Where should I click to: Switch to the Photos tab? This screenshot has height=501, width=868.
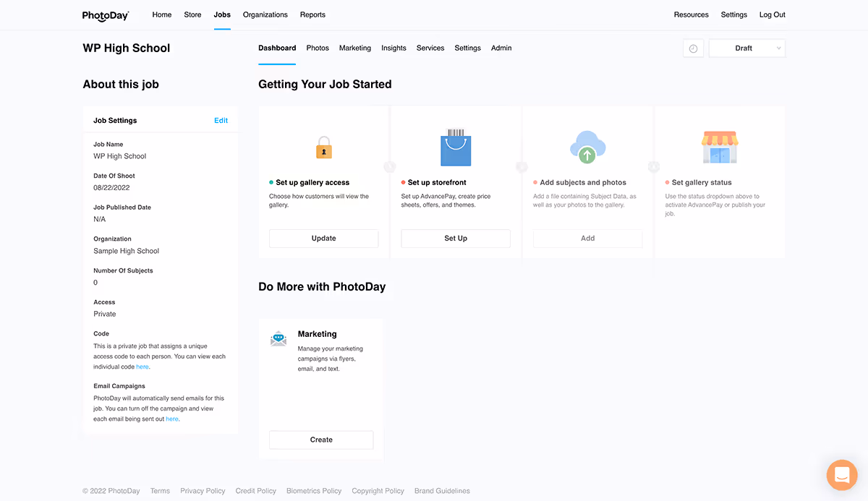[318, 48]
